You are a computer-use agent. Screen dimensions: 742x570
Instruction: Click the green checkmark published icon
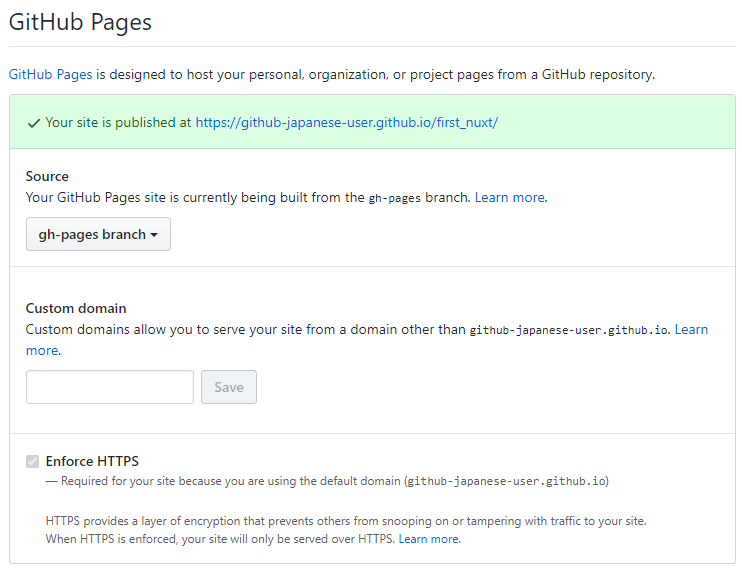tap(34, 123)
